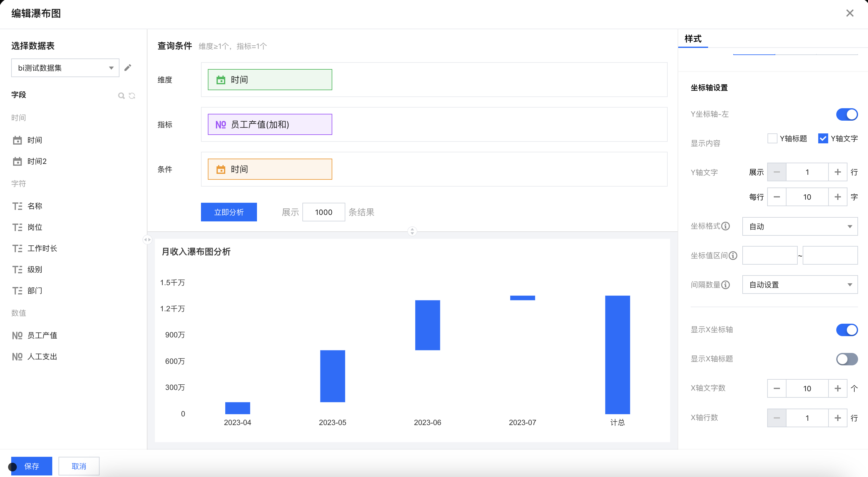Click the edit pencil icon beside dataset selector
This screenshot has height=477, width=868.
[x=128, y=68]
